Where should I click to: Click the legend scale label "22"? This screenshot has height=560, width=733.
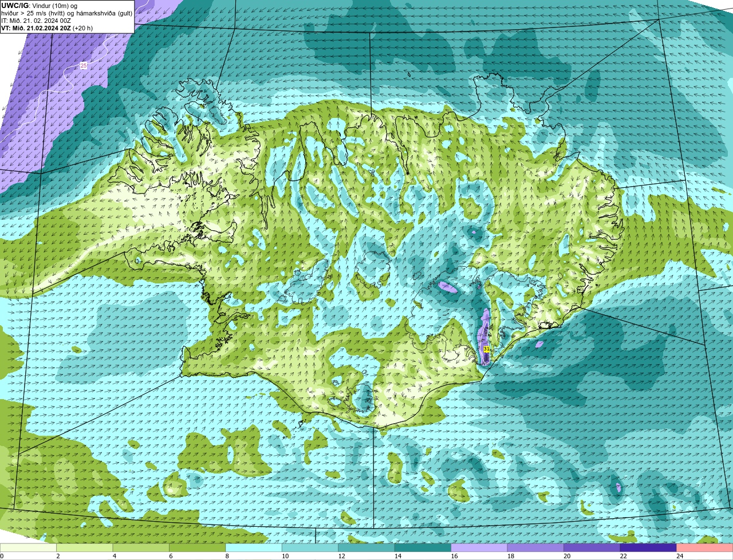pyautogui.click(x=624, y=556)
